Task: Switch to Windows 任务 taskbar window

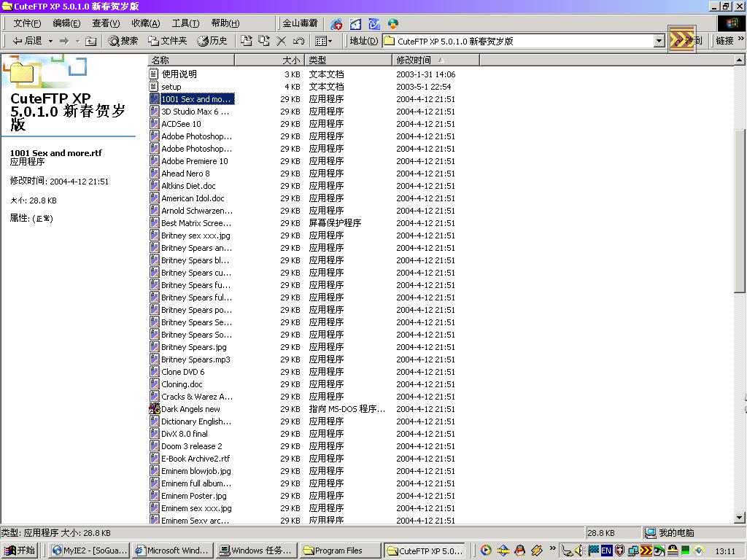Action: pyautogui.click(x=256, y=551)
